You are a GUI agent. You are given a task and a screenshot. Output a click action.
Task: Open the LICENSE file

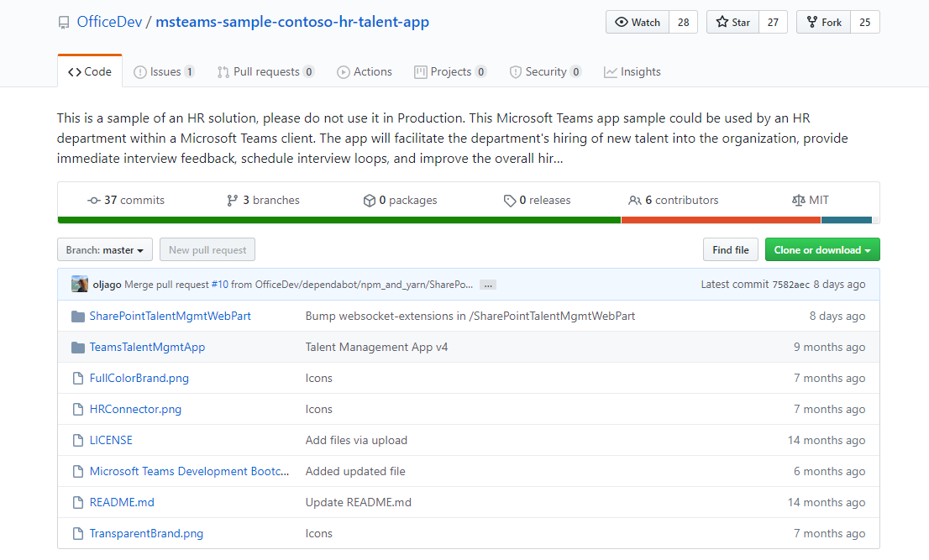coord(111,441)
